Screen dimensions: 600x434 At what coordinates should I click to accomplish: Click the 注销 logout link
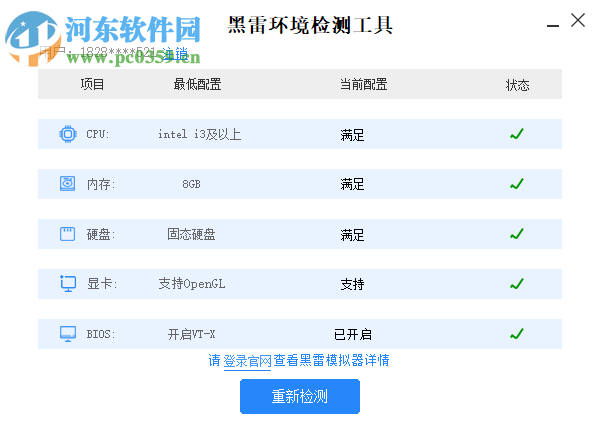(175, 54)
